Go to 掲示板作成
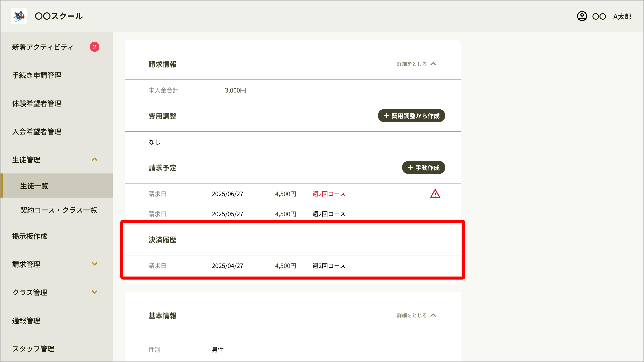The width and height of the screenshot is (644, 362). pyautogui.click(x=30, y=236)
